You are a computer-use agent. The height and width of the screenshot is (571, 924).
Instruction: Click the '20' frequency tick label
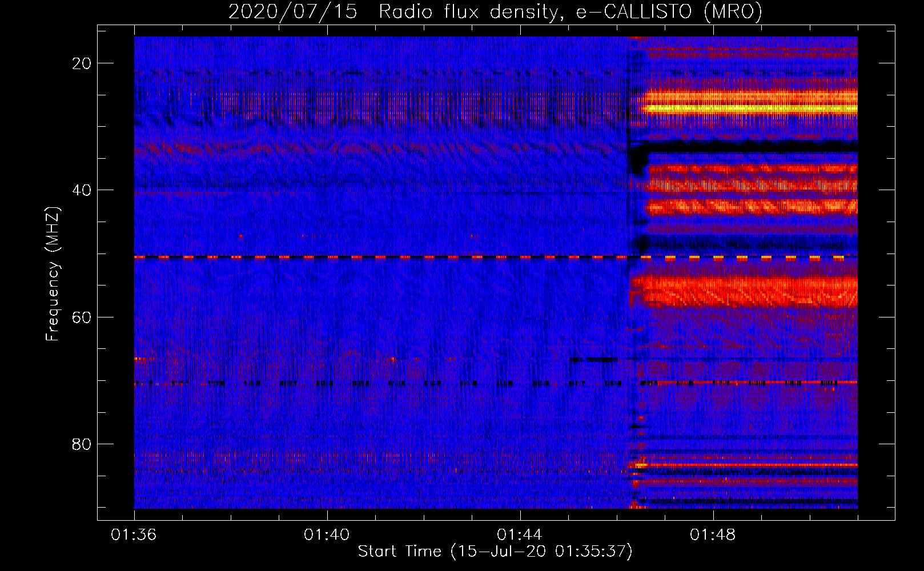point(82,63)
